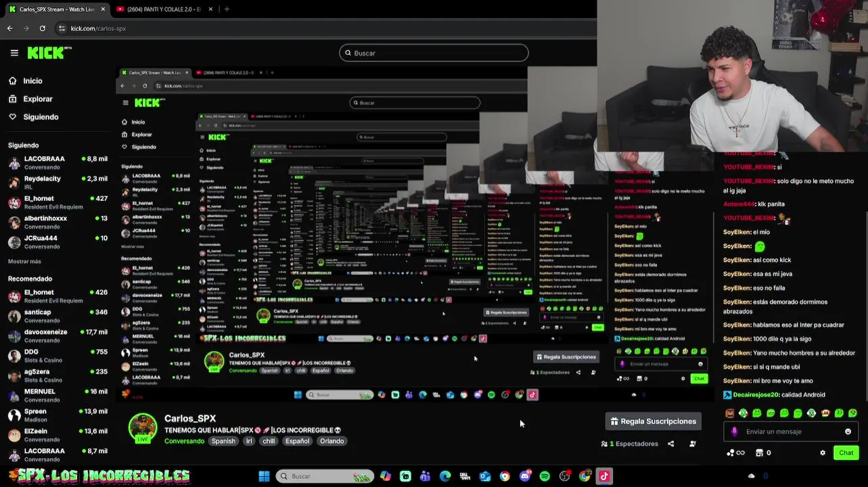Select the Orlando tag
This screenshot has height=487, width=868.
click(332, 441)
